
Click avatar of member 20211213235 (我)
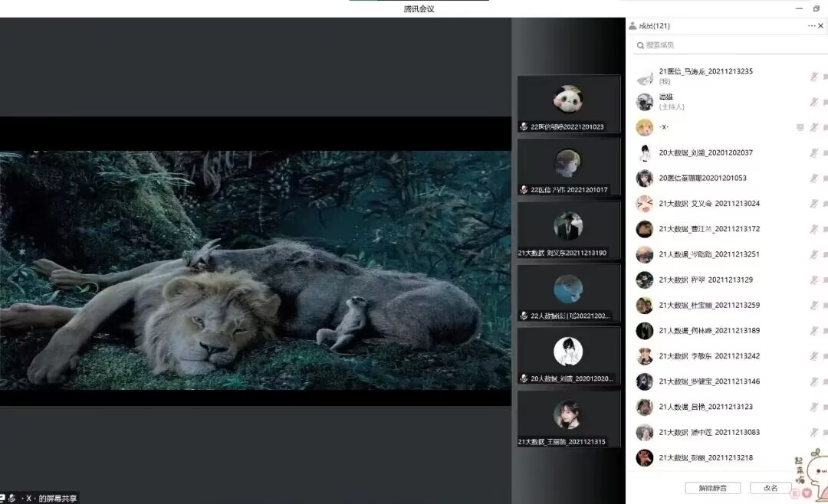coord(644,77)
